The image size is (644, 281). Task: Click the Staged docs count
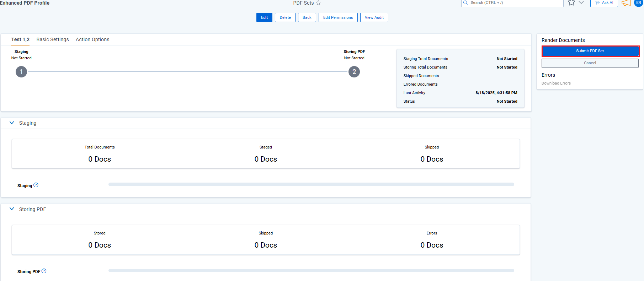click(266, 159)
